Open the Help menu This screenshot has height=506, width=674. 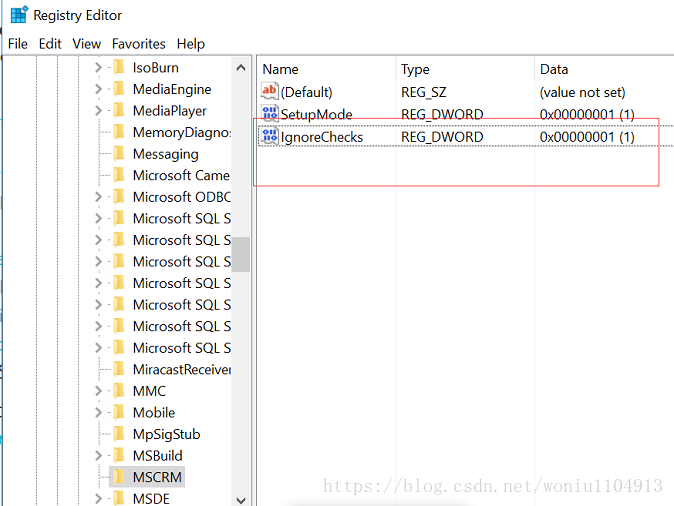point(191,44)
